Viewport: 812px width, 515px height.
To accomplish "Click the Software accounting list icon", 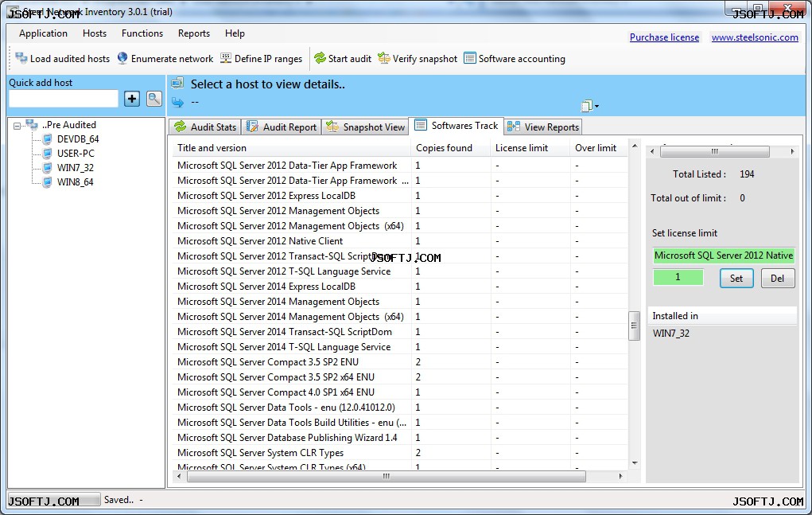I will click(470, 58).
